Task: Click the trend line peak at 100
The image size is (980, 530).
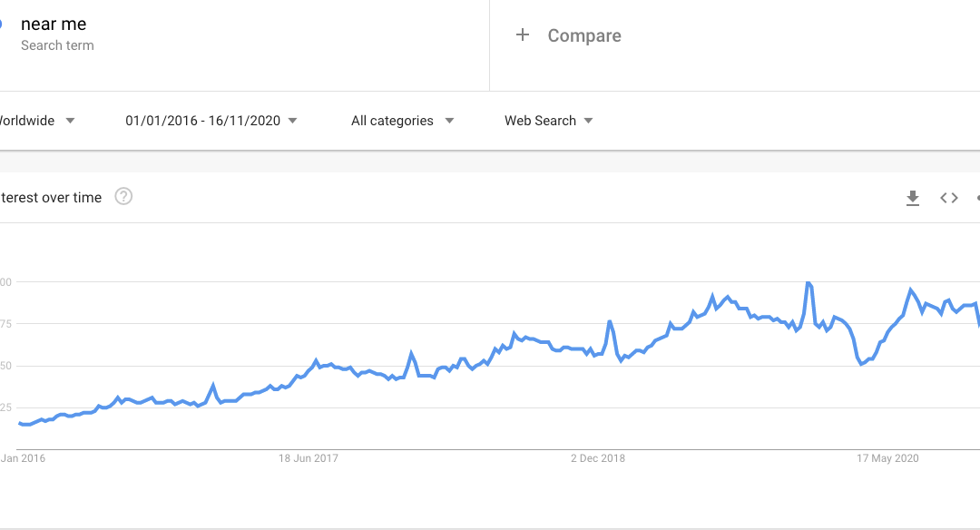Action: pos(808,282)
